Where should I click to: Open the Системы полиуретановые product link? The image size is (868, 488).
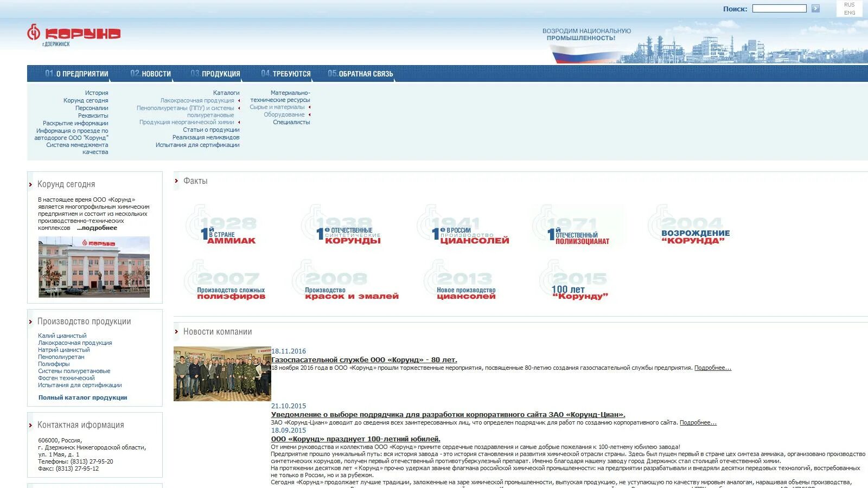tap(74, 371)
